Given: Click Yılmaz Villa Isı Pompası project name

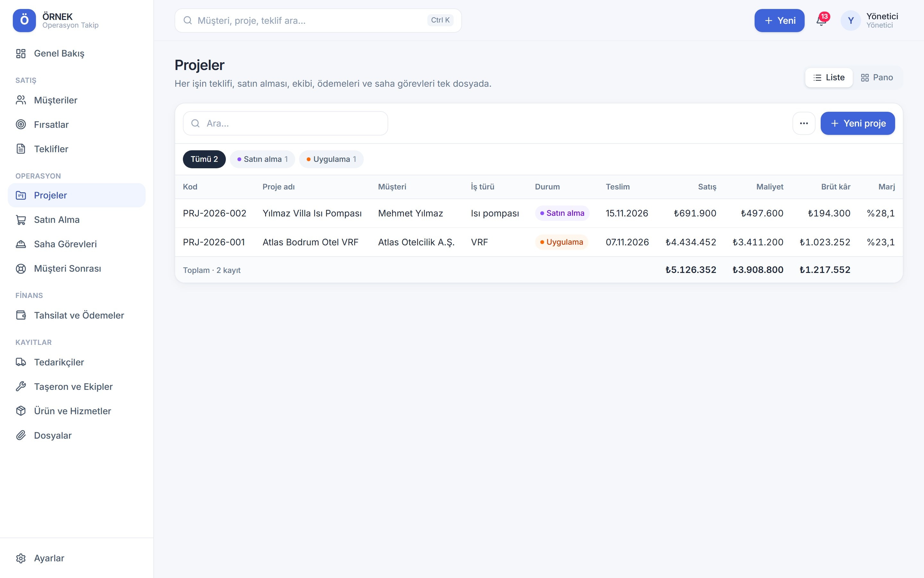Looking at the screenshot, I should point(312,213).
